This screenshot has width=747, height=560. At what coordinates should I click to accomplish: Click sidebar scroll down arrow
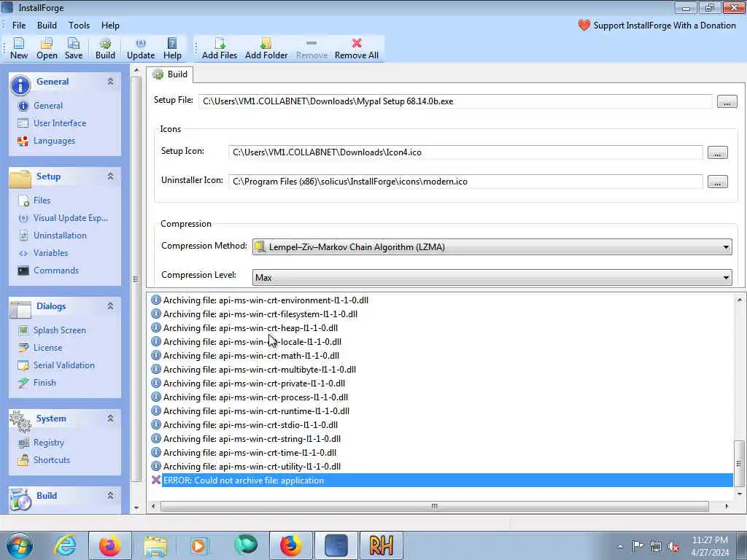[136, 507]
